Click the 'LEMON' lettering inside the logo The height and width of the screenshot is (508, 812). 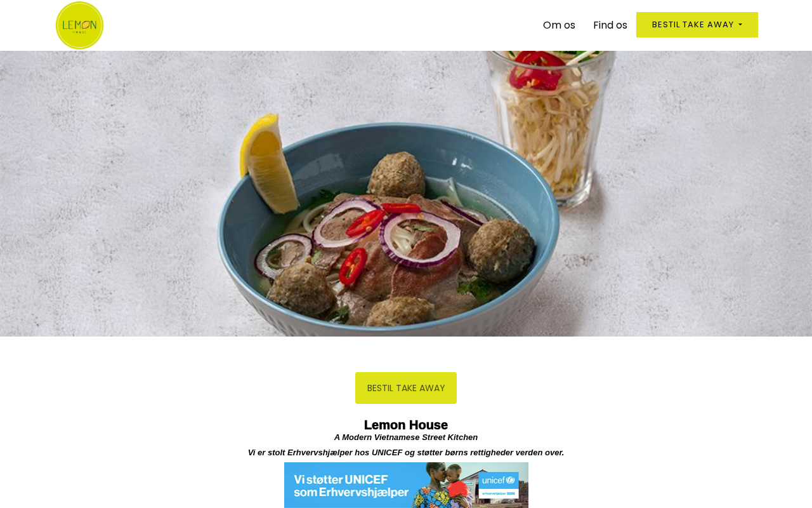point(79,25)
